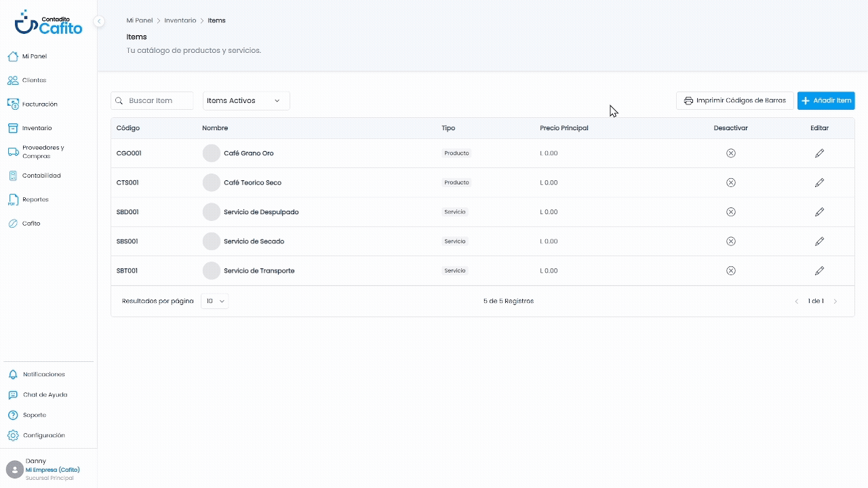Deactivate Servicio de Secado item
The width and height of the screenshot is (868, 488).
[730, 241]
